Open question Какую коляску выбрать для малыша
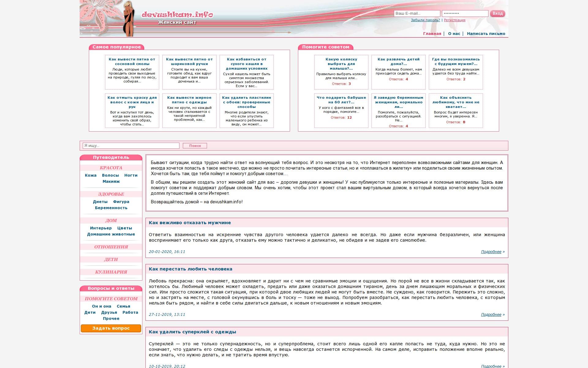 click(341, 64)
